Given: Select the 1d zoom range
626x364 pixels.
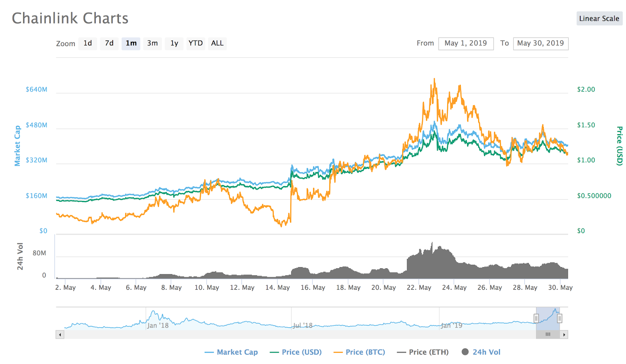Looking at the screenshot, I should pos(88,43).
